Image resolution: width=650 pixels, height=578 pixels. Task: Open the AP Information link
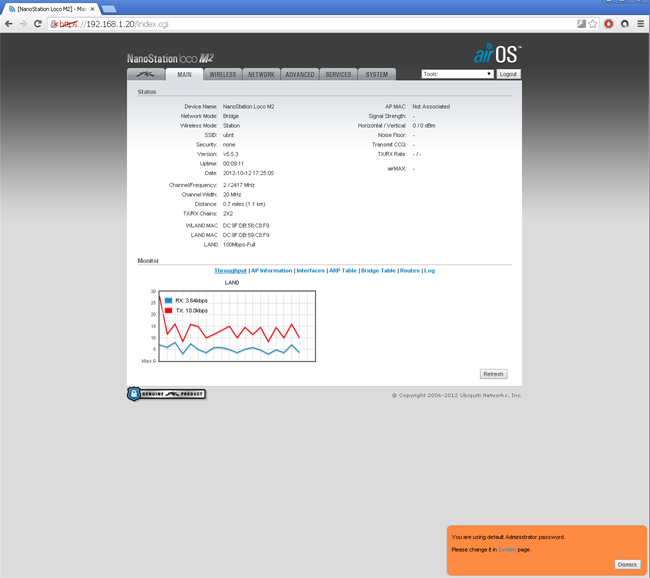pos(272,271)
